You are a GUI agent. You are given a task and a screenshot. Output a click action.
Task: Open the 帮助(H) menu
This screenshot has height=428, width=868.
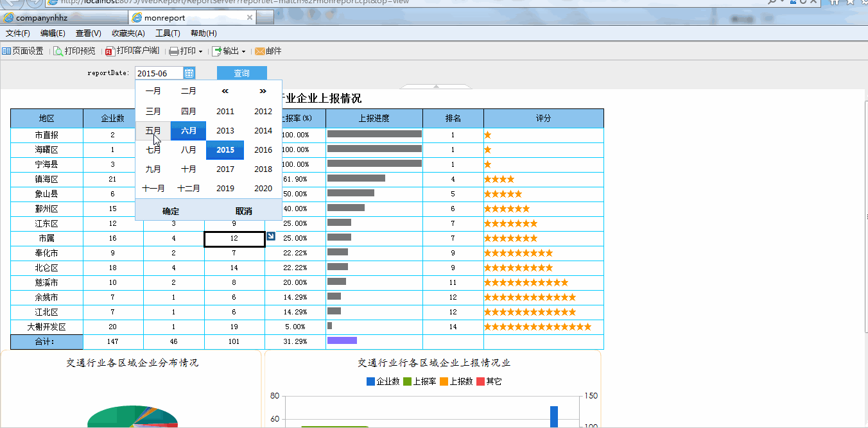coord(204,33)
